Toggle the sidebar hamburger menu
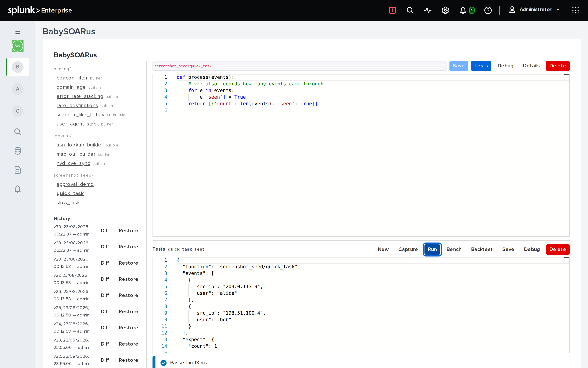Image resolution: width=588 pixels, height=368 pixels. click(x=17, y=32)
